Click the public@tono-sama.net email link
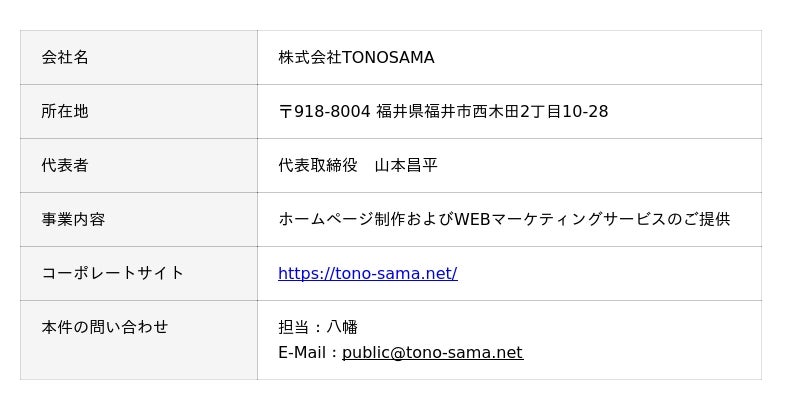The width and height of the screenshot is (800, 410). pos(432,352)
